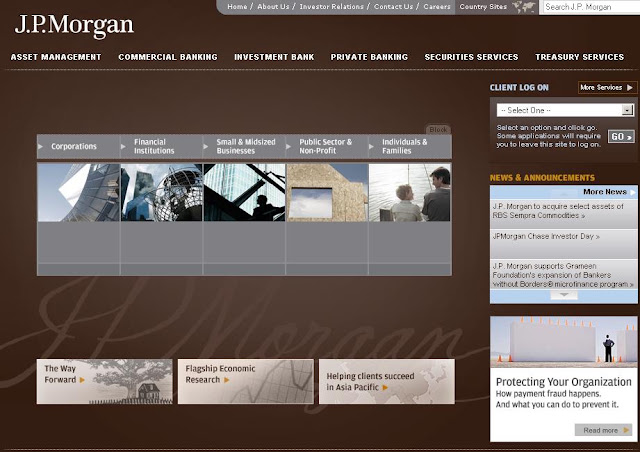Open The Way Forward banner
The image size is (640, 452).
(104, 382)
